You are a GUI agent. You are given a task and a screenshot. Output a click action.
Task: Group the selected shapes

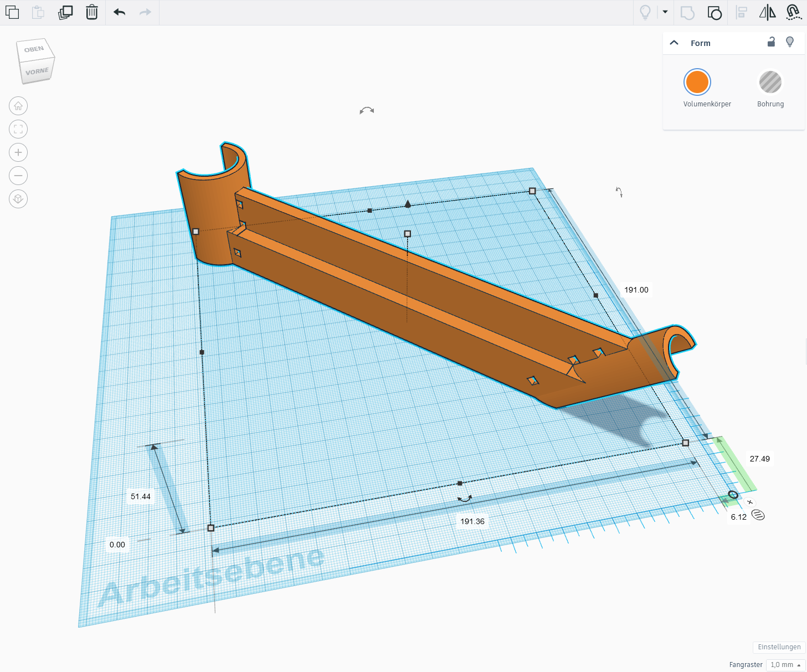coord(687,12)
